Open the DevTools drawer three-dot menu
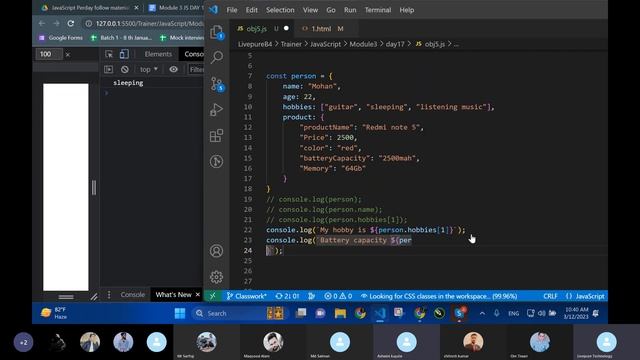Image resolution: width=640 pixels, height=360 pixels. 109,294
